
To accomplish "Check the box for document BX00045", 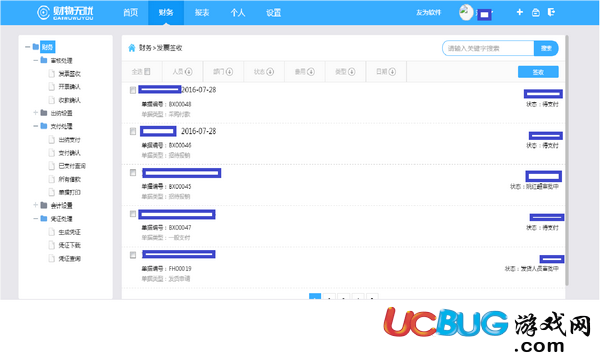I will 133,173.
